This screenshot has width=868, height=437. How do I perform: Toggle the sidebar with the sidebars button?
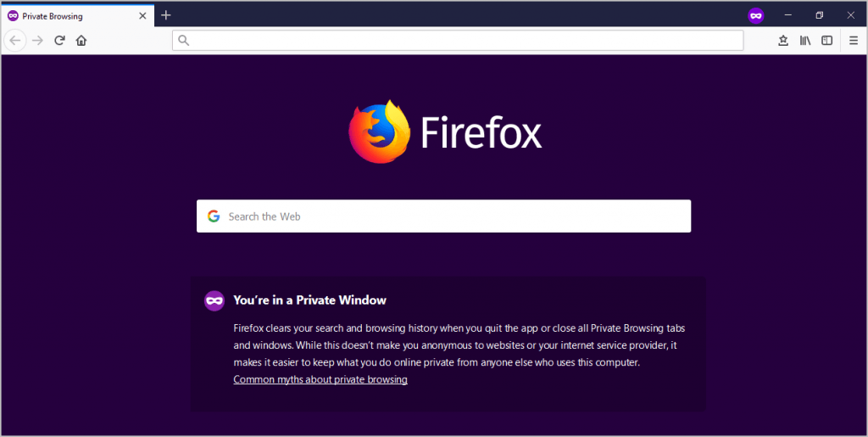coord(827,41)
